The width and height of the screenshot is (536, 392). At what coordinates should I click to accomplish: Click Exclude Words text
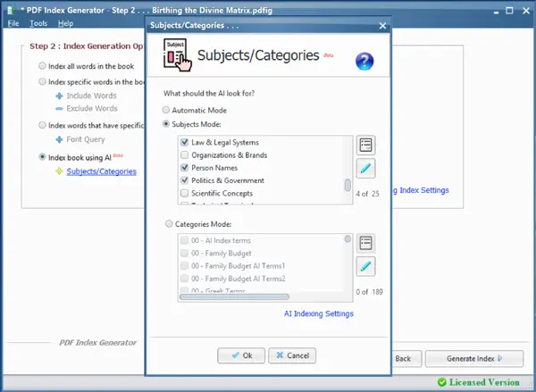[92, 108]
